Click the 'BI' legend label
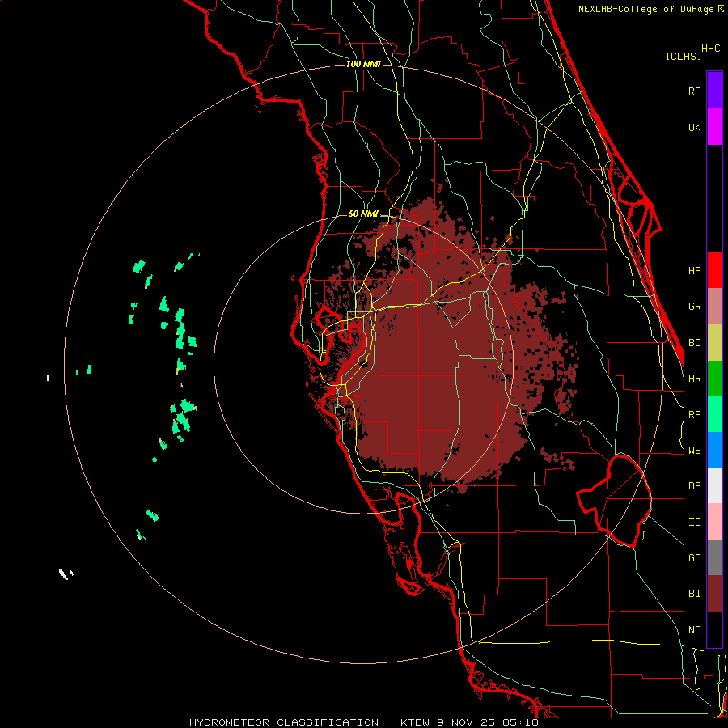Screen dimensions: 728x728 [695, 594]
